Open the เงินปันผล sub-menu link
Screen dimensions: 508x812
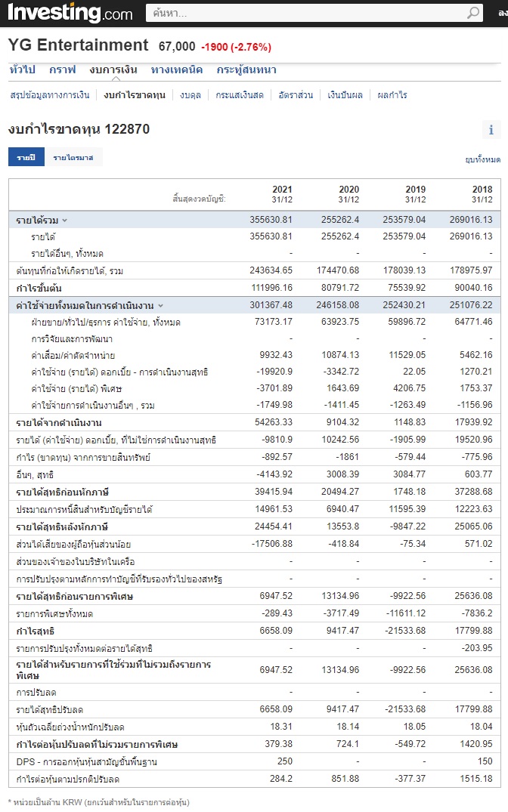345,94
